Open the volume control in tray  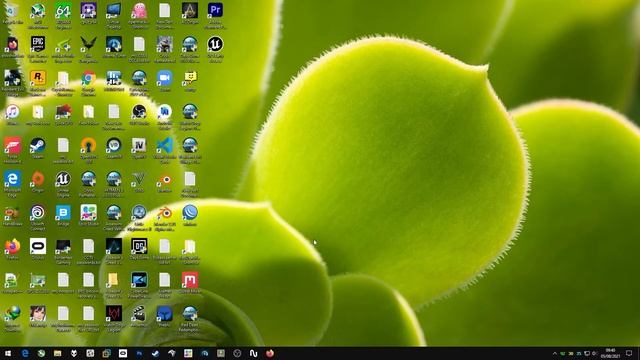tap(594, 353)
